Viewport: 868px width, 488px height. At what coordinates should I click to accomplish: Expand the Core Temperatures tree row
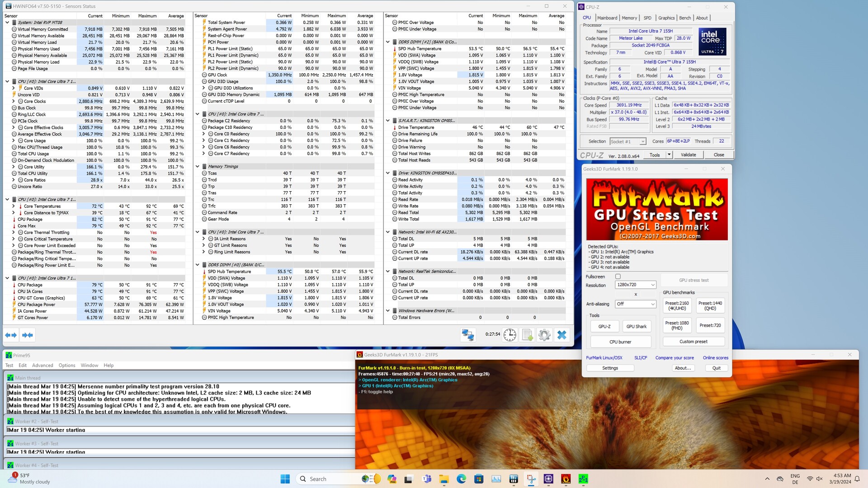pos(14,206)
